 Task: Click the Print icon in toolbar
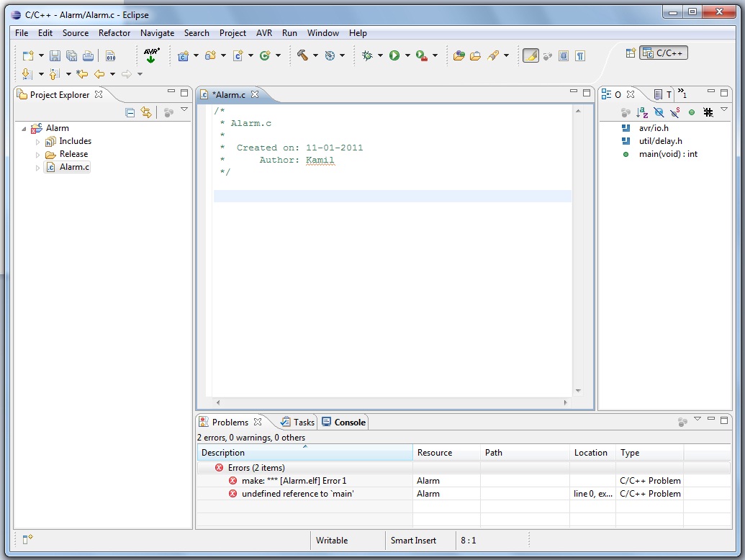(x=88, y=55)
